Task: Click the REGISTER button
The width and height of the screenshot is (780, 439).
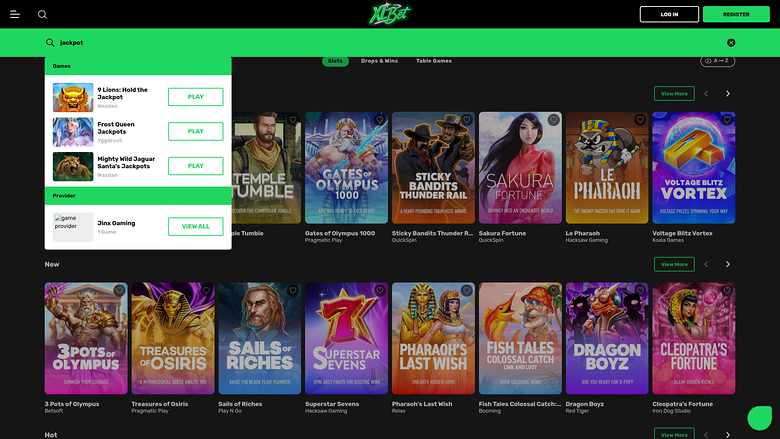Action: [736, 14]
